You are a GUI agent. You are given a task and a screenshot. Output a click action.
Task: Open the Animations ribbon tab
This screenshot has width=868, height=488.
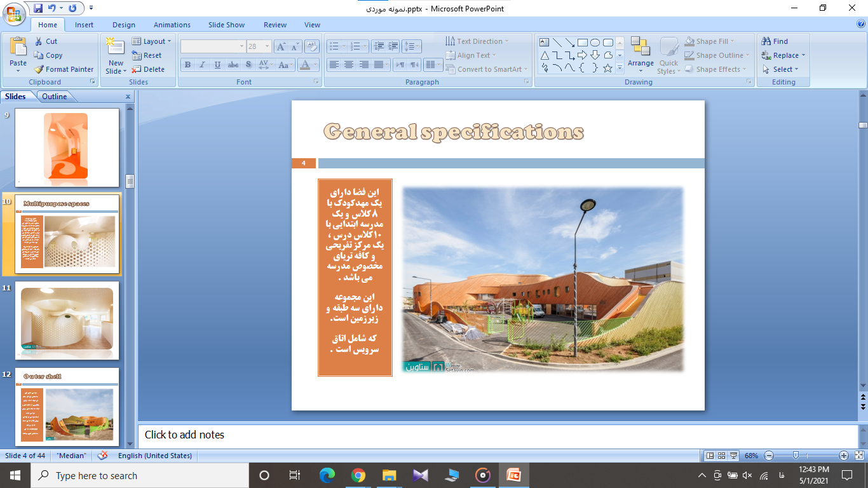click(172, 25)
